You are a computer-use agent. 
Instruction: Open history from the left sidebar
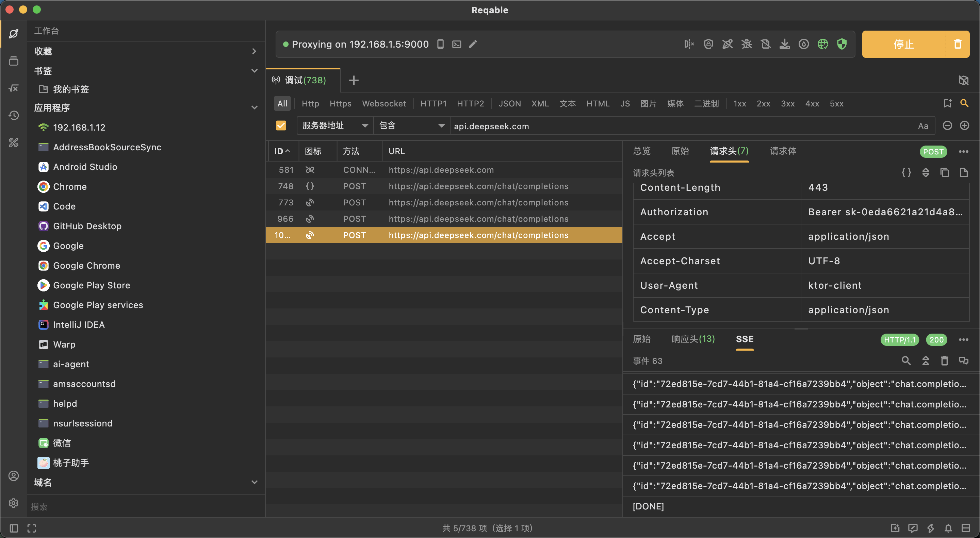point(14,115)
